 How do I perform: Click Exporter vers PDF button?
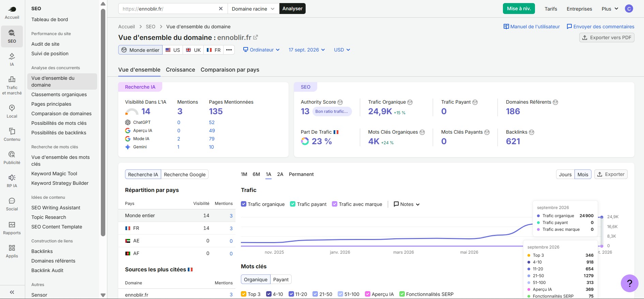point(607,38)
